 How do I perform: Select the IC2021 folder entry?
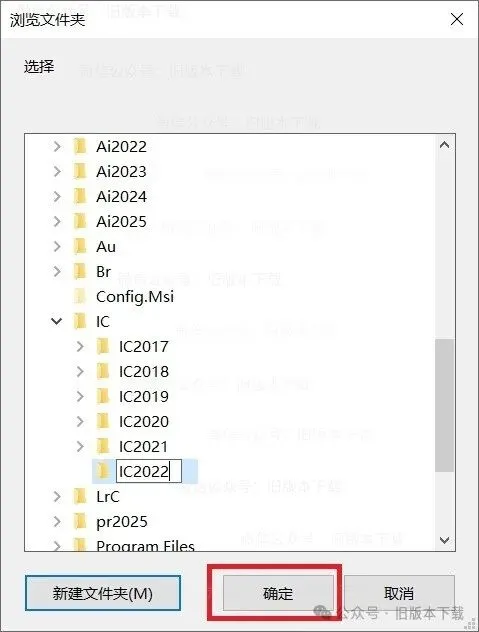click(144, 446)
